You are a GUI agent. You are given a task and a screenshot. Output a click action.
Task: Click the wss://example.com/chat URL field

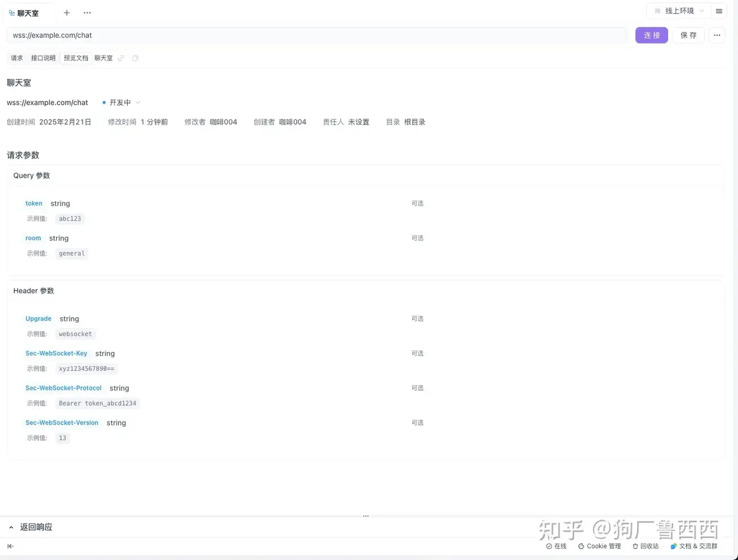(x=317, y=35)
